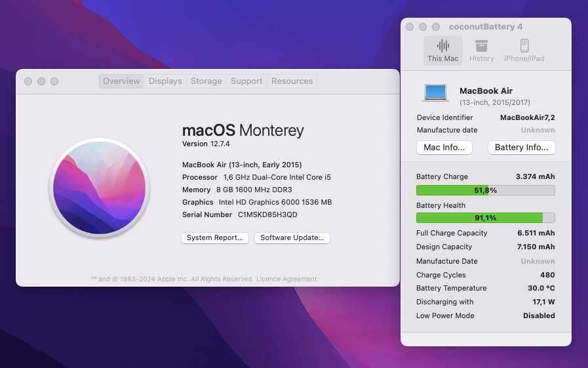Open the History archive box icon
The image size is (588, 368).
click(x=482, y=46)
